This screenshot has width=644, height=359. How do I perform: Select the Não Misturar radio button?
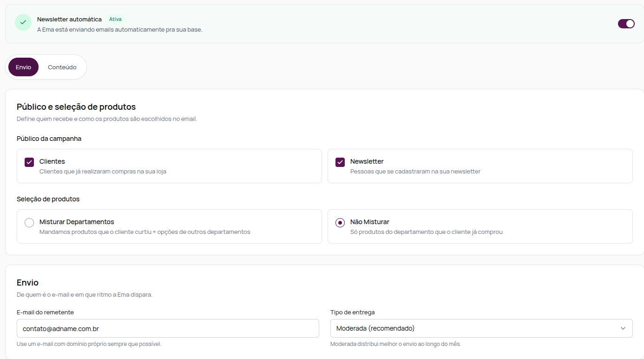click(x=340, y=222)
